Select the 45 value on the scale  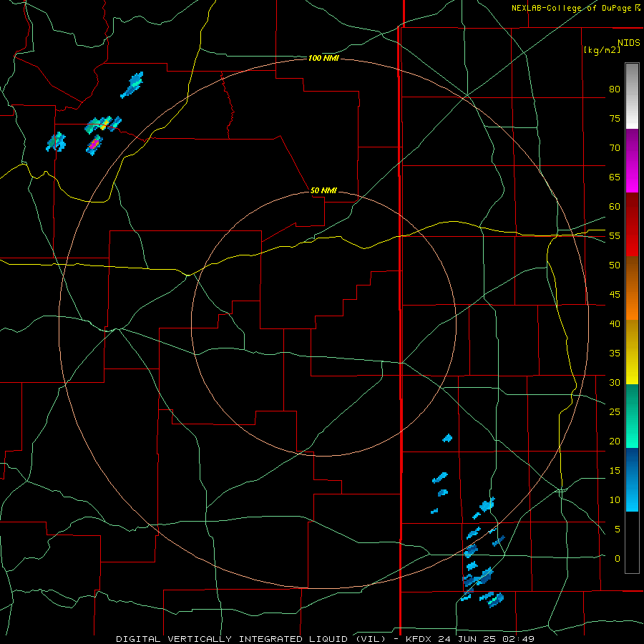(x=615, y=295)
